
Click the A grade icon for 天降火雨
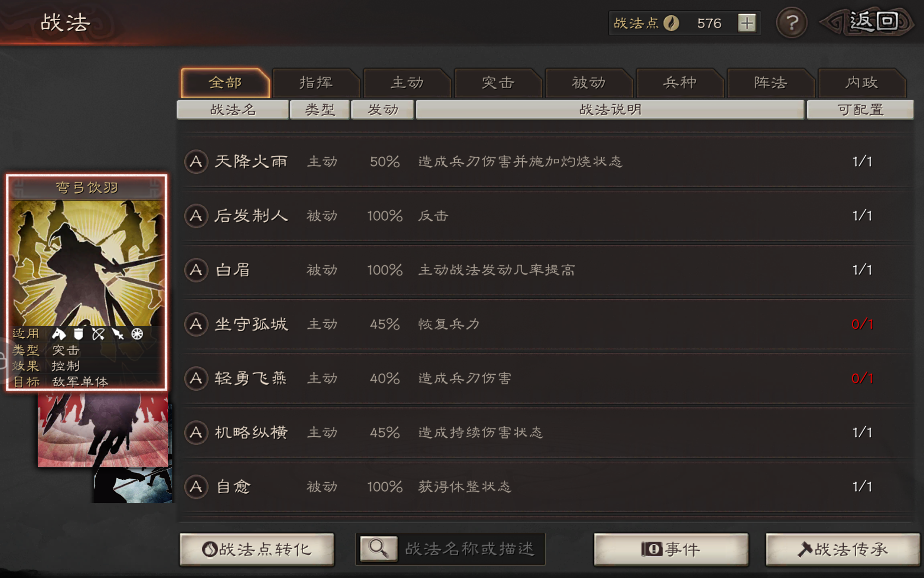[x=196, y=161]
